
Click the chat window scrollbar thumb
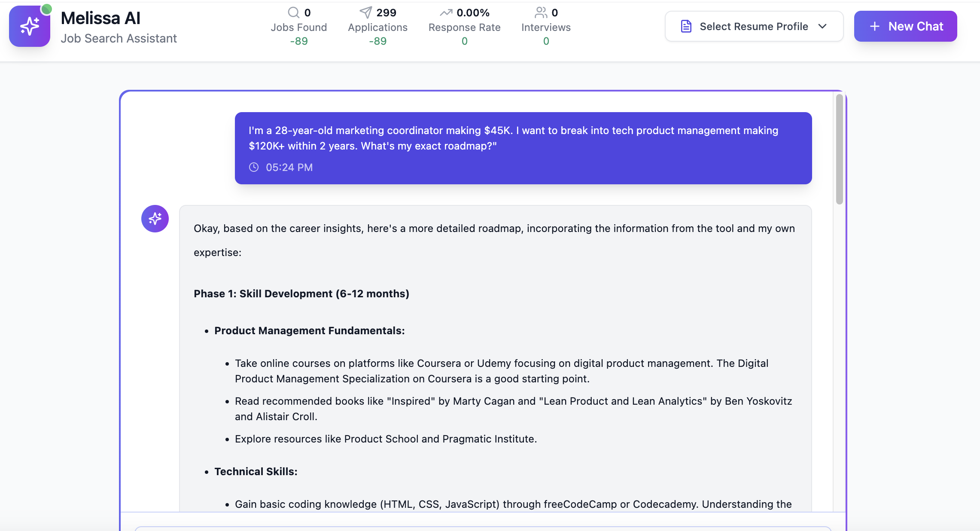839,149
